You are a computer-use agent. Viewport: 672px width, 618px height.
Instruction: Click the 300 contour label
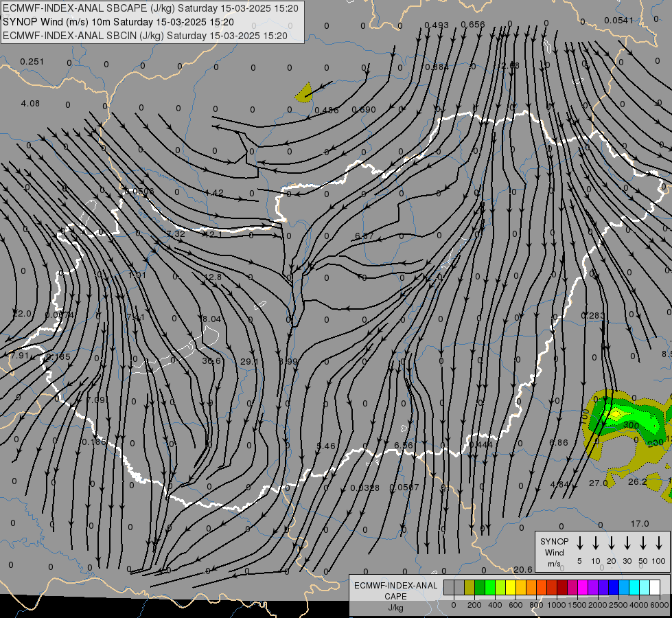631,426
